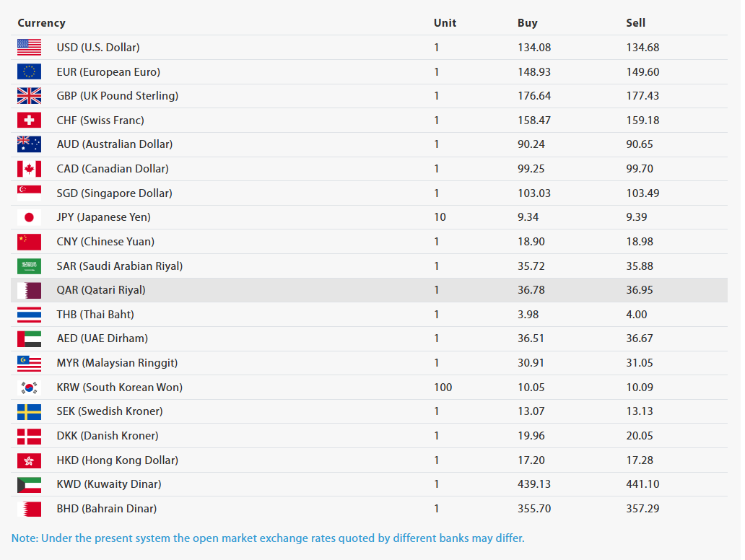Image resolution: width=745 pixels, height=560 pixels.
Task: Select the THB (Thai Baht) label
Action: [x=95, y=315]
